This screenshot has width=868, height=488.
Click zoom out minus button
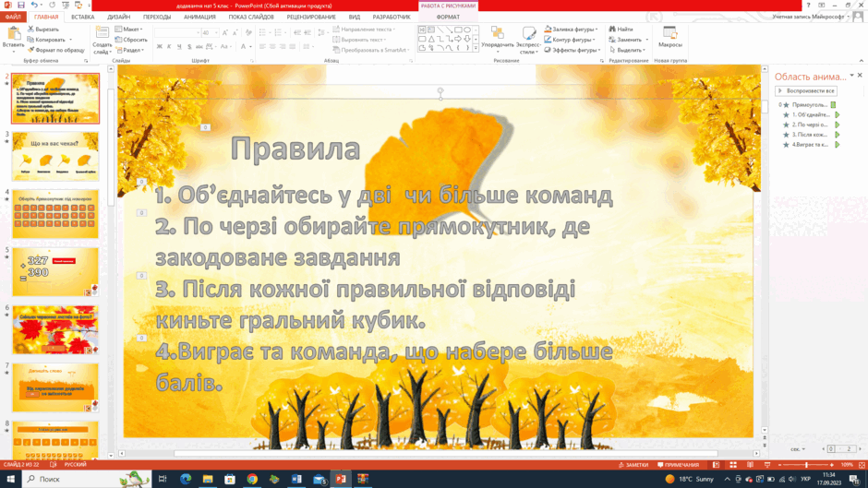[780, 465]
